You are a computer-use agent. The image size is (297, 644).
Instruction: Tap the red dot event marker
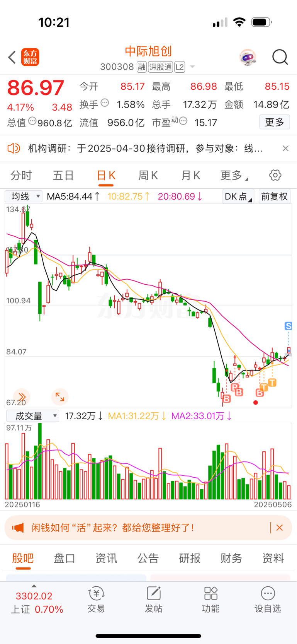click(x=256, y=403)
